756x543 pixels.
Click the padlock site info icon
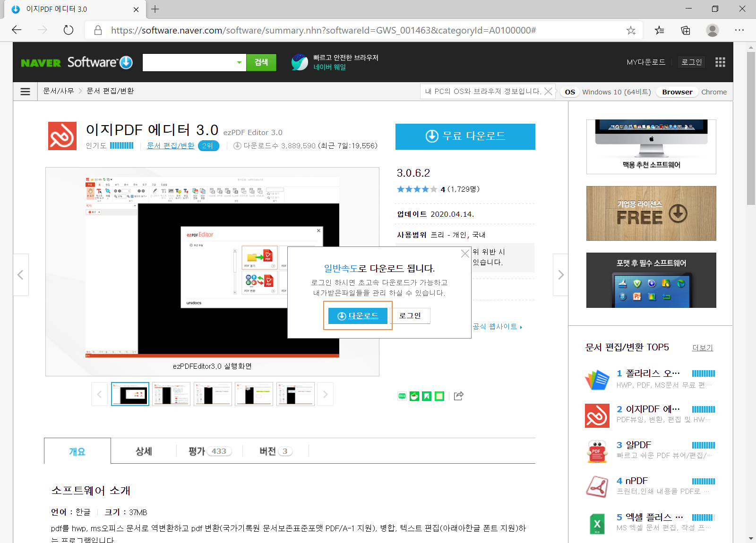coord(98,30)
